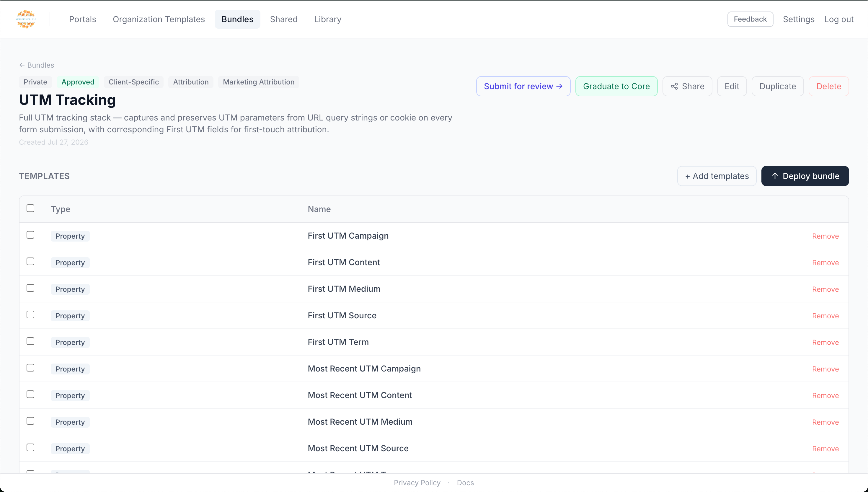Check the Most Recent UTM Source checkbox
Viewport: 868px width, 492px height.
click(30, 447)
